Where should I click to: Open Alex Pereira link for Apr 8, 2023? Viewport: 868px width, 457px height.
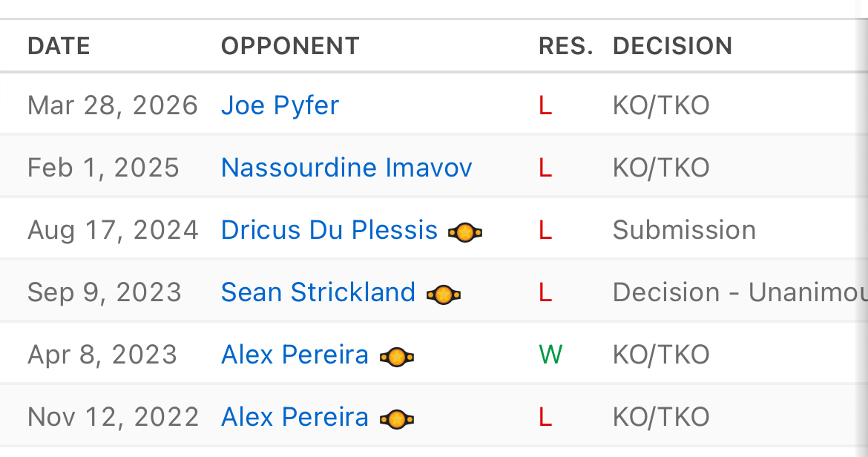[x=295, y=355]
